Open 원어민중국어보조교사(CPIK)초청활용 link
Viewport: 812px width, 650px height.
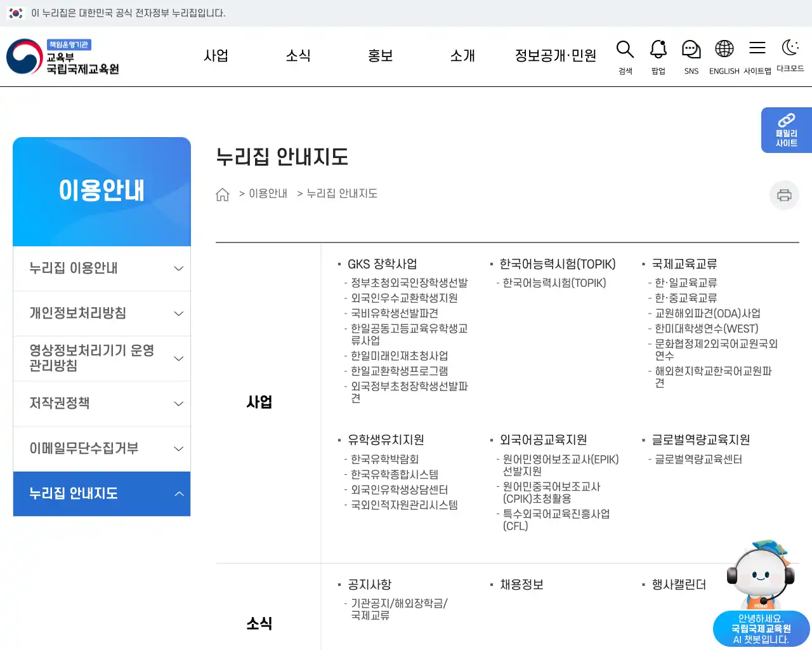pos(552,493)
